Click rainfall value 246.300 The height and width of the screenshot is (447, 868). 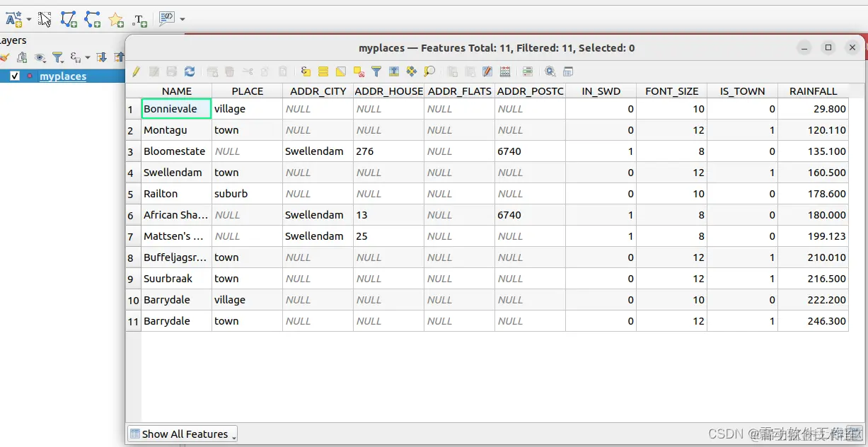point(814,321)
